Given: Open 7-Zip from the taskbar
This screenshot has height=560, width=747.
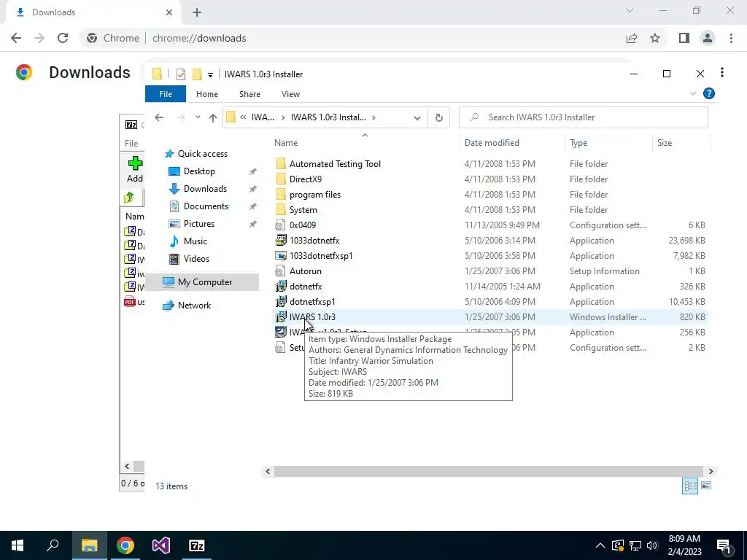Looking at the screenshot, I should coord(197,545).
